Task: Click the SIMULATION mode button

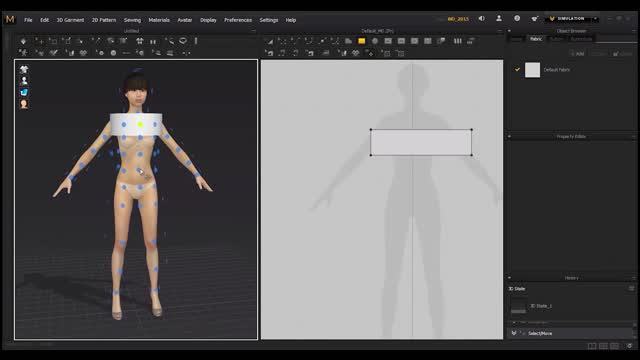Action: [x=568, y=19]
